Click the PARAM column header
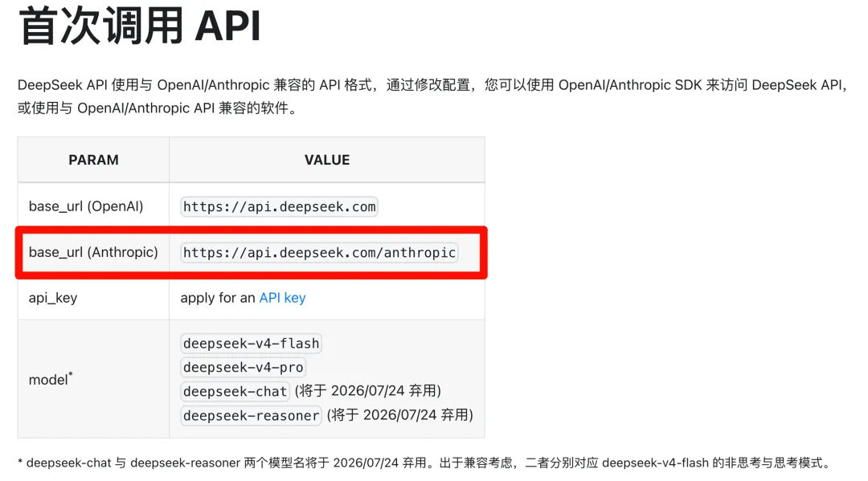 tap(93, 160)
